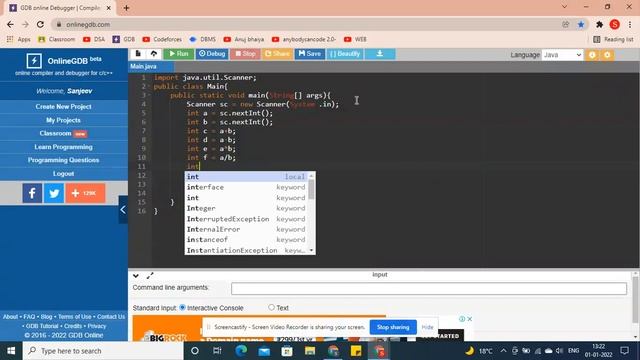640x360 pixels.
Task: Click the Upload File icon in toolbar
Action: pos(154,54)
